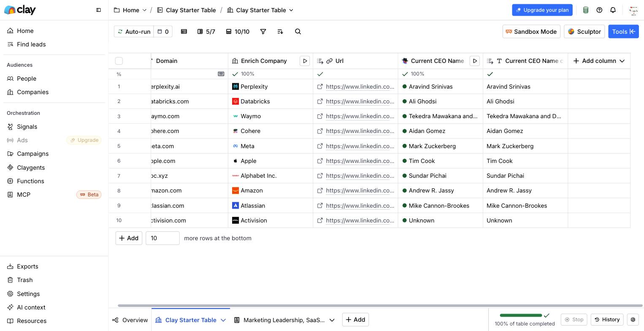Open columns visibility 5/7 control
Image resolution: width=644 pixels, height=331 pixels.
[206, 32]
